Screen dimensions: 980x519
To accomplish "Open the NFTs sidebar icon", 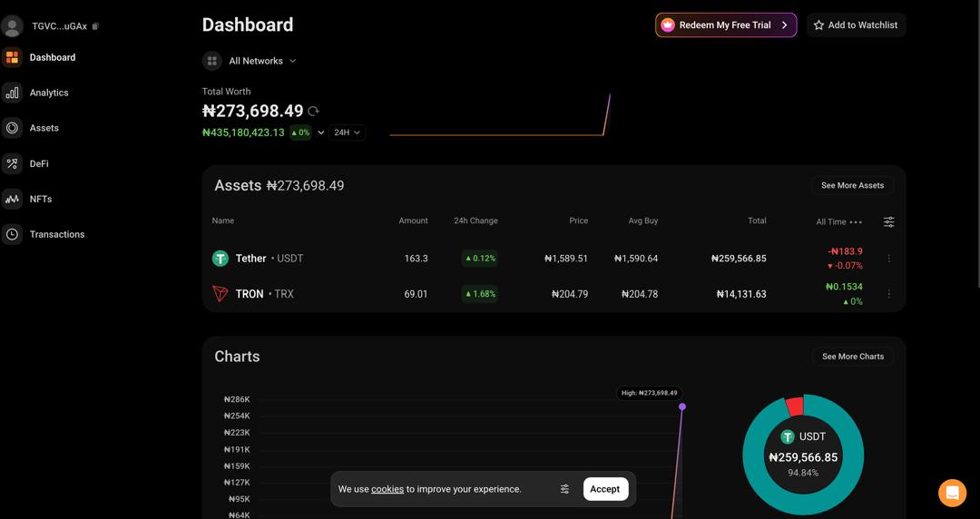I will [x=12, y=199].
